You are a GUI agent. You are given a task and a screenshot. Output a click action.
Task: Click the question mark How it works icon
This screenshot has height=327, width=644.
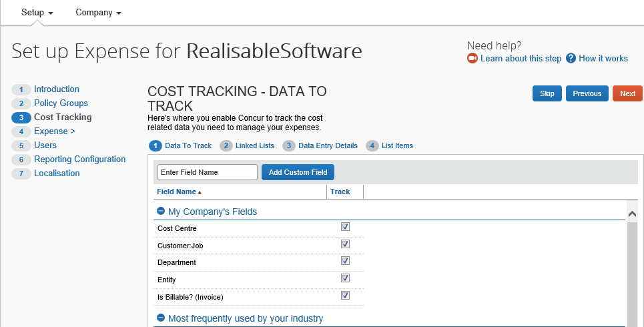pyautogui.click(x=571, y=59)
